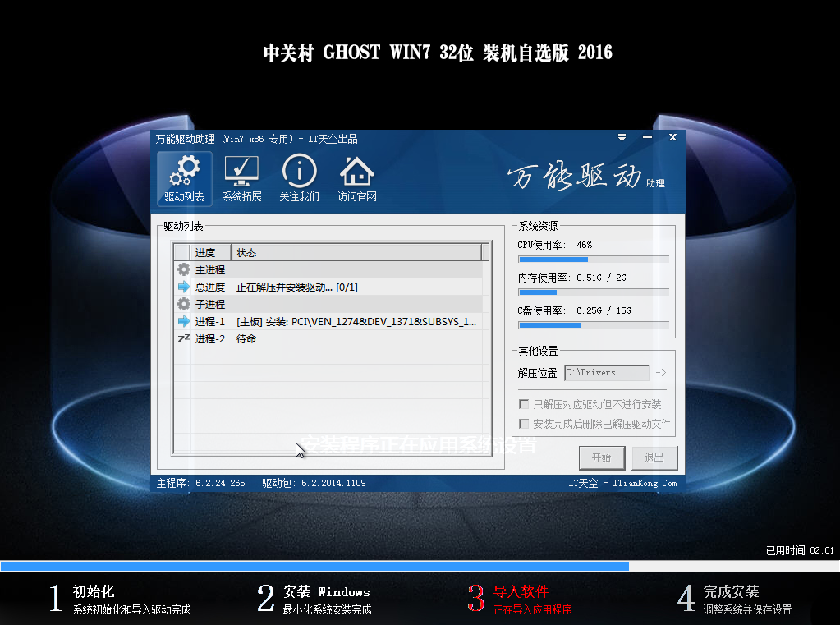Image resolution: width=840 pixels, height=625 pixels.
Task: Click the 已用时间 02:01 timer text
Action: pos(800,550)
